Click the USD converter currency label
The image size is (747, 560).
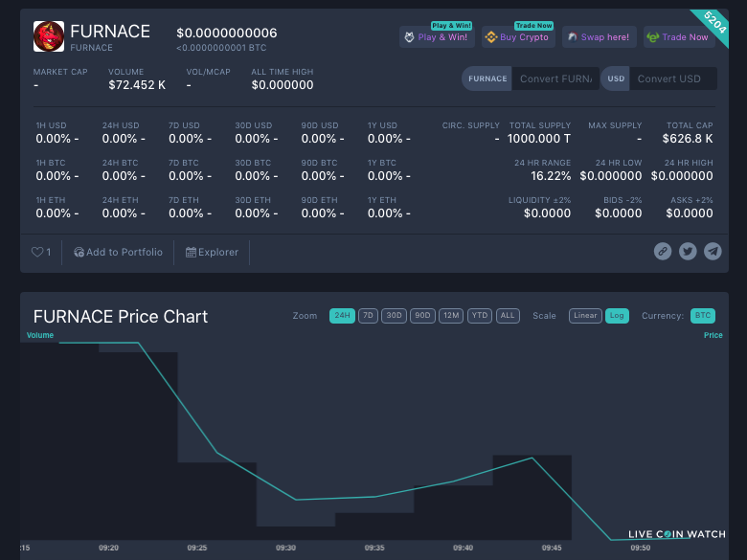(616, 78)
